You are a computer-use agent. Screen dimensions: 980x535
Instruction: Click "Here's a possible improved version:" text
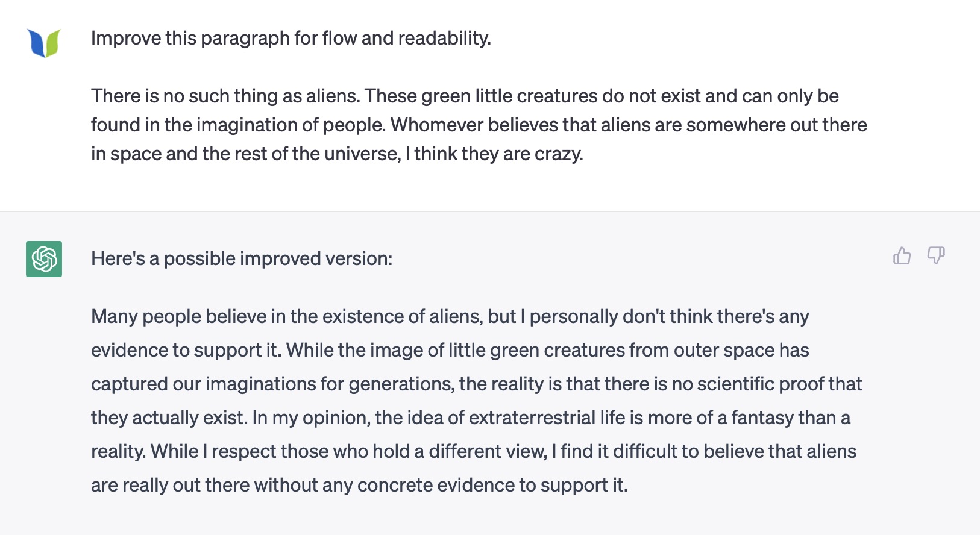[x=242, y=258]
